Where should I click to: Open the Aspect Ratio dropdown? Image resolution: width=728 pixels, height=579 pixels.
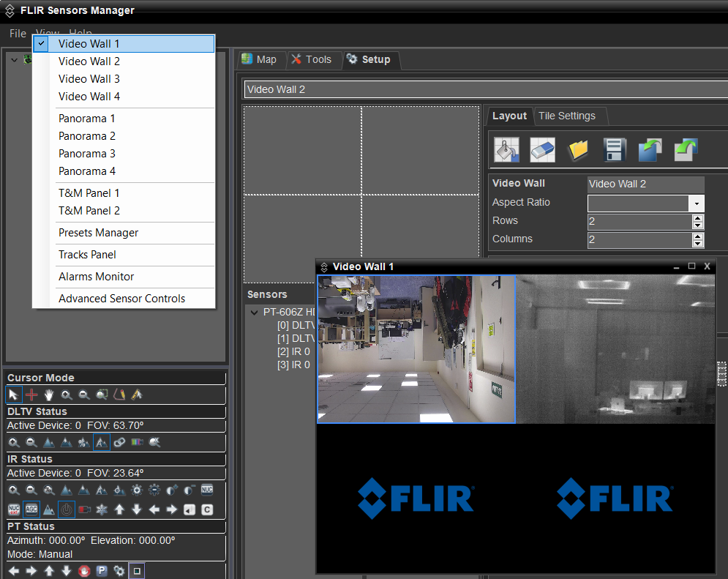pyautogui.click(x=696, y=203)
